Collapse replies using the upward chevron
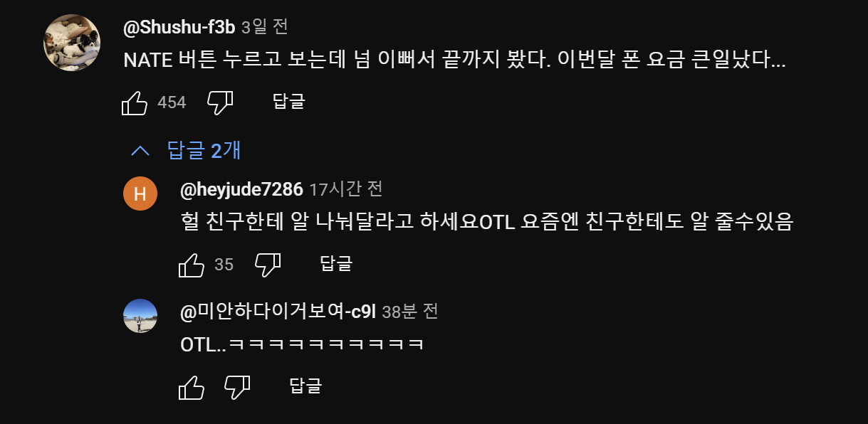This screenshot has height=424, width=868. pyautogui.click(x=140, y=151)
